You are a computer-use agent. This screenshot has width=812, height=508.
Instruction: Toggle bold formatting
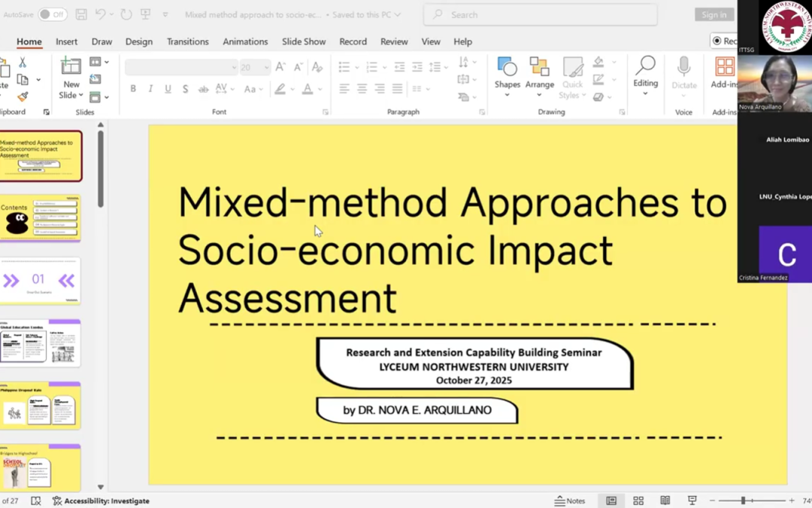[133, 88]
